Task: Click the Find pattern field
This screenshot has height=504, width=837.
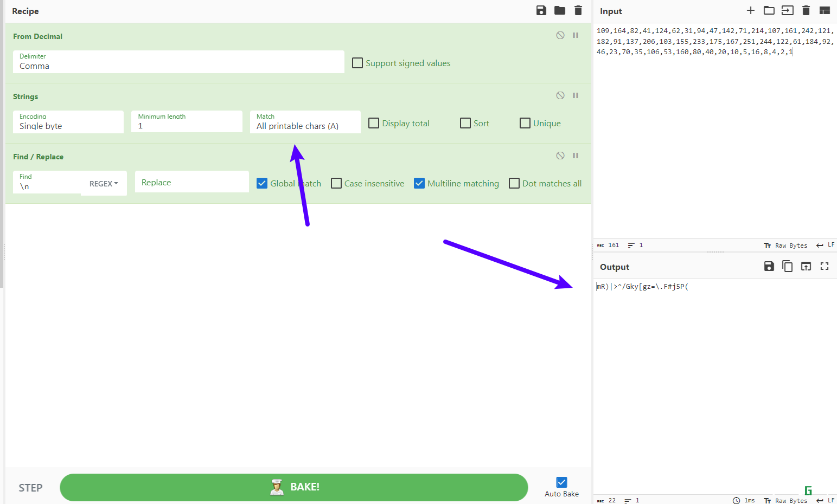Action: (48, 183)
